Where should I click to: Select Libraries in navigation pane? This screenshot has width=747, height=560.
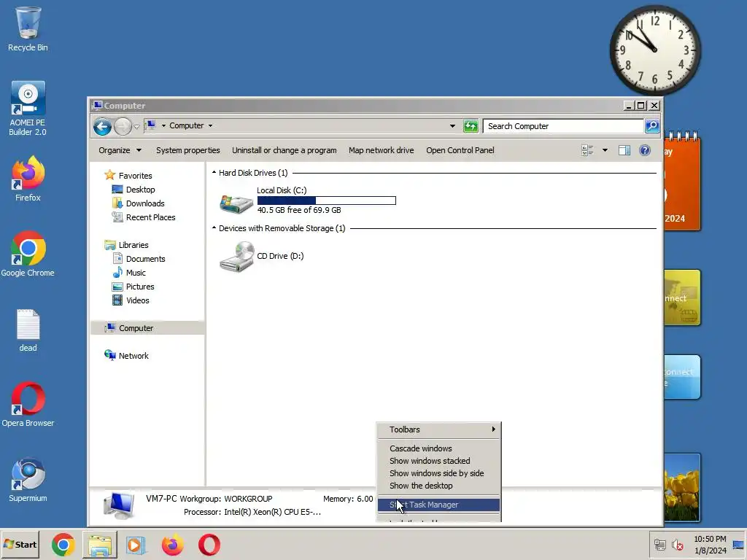(x=133, y=245)
